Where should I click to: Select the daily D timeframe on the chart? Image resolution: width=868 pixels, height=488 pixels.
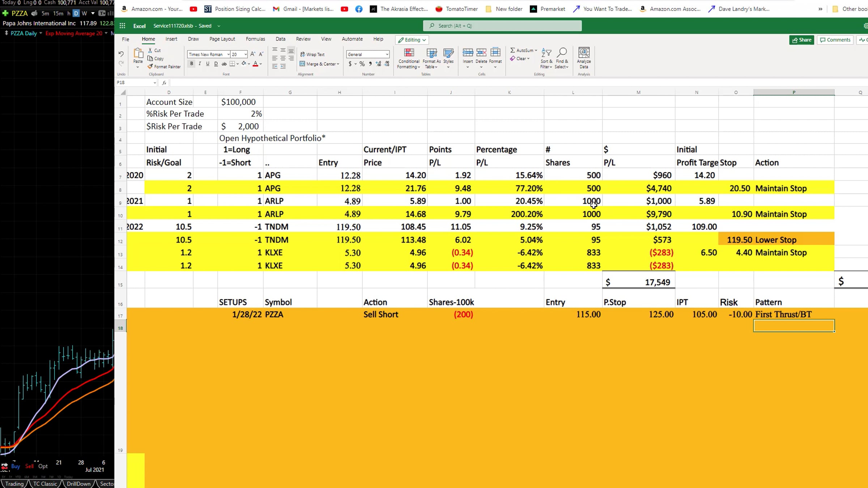pos(76,13)
